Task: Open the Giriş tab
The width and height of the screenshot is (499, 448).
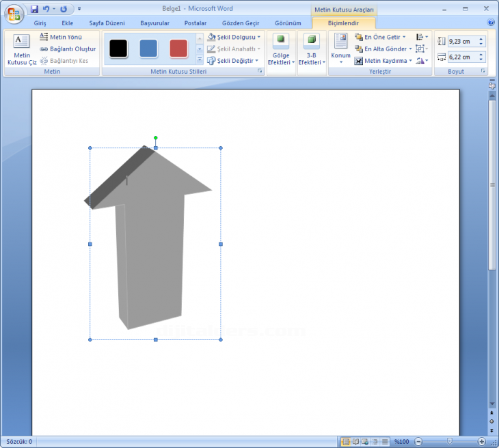Action: pos(40,23)
